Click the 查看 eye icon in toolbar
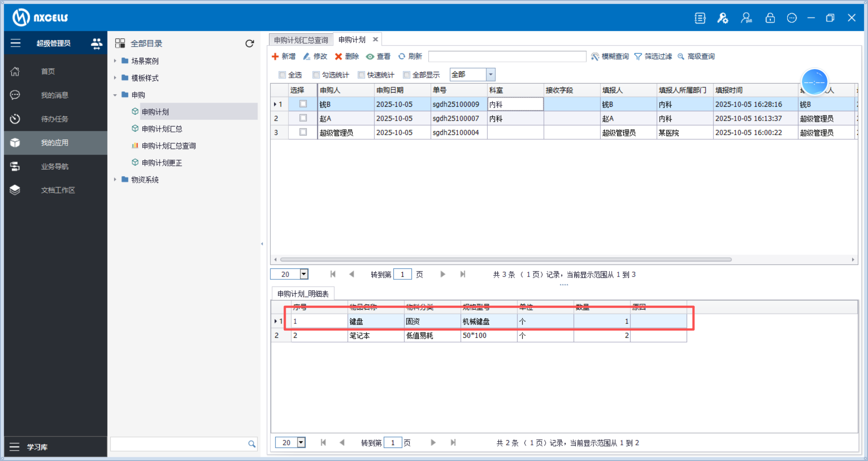The image size is (868, 461). (x=370, y=56)
